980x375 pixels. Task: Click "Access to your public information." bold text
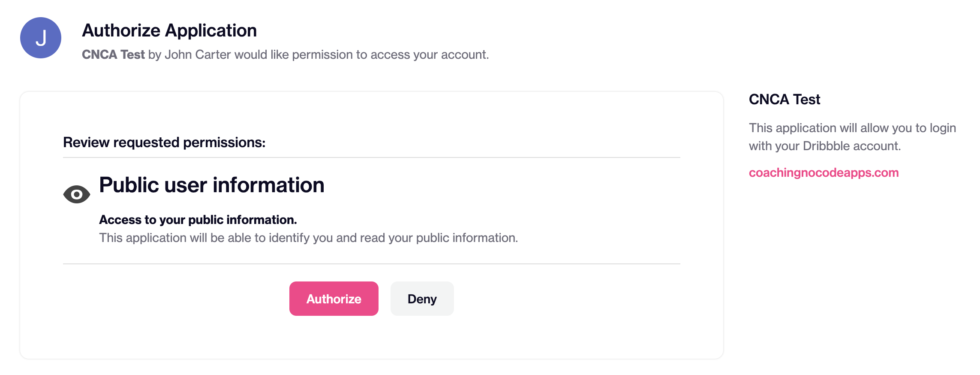click(198, 220)
